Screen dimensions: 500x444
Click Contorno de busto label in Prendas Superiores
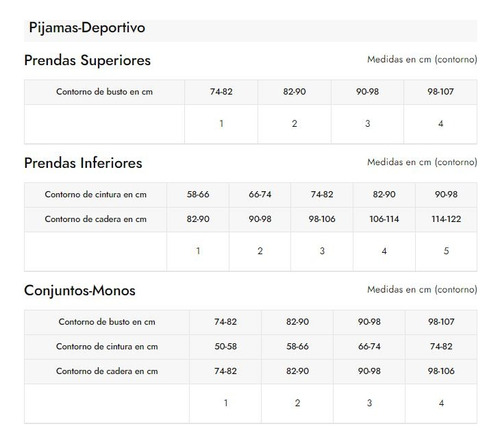(104, 92)
